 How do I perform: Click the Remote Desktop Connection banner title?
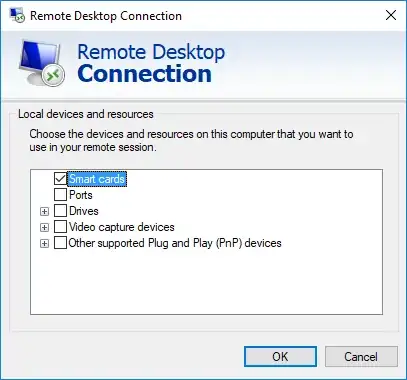tap(151, 63)
